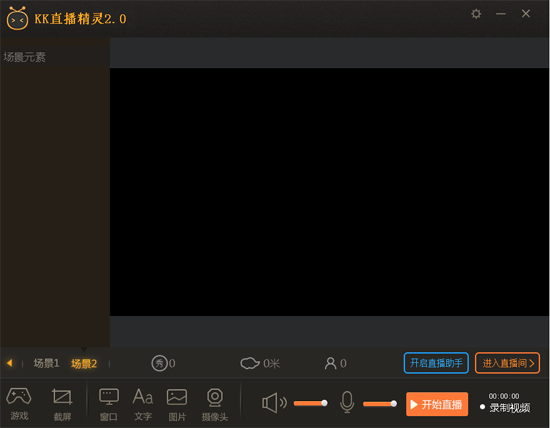This screenshot has width=550, height=428.
Task: Switch to the 场景1 tab
Action: [46, 363]
